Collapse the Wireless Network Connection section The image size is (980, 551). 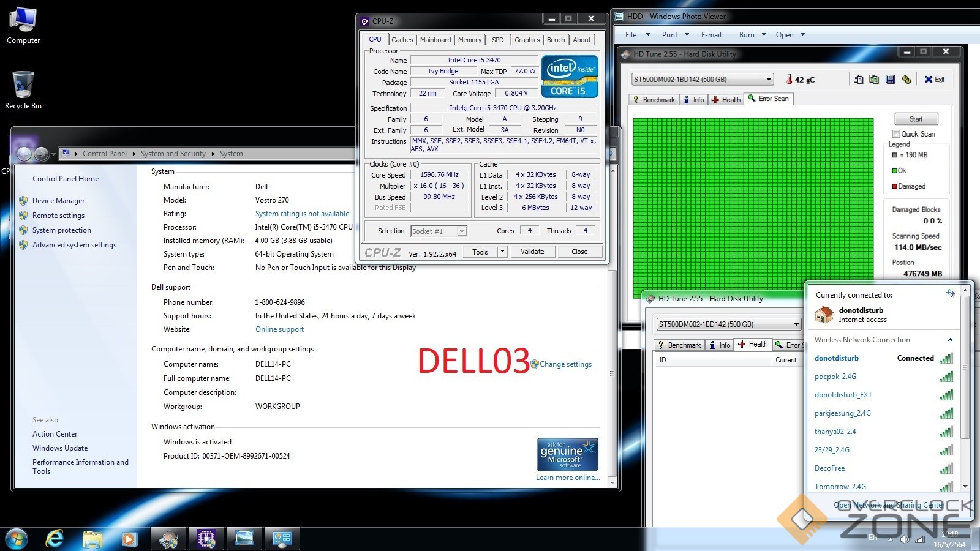(x=950, y=340)
